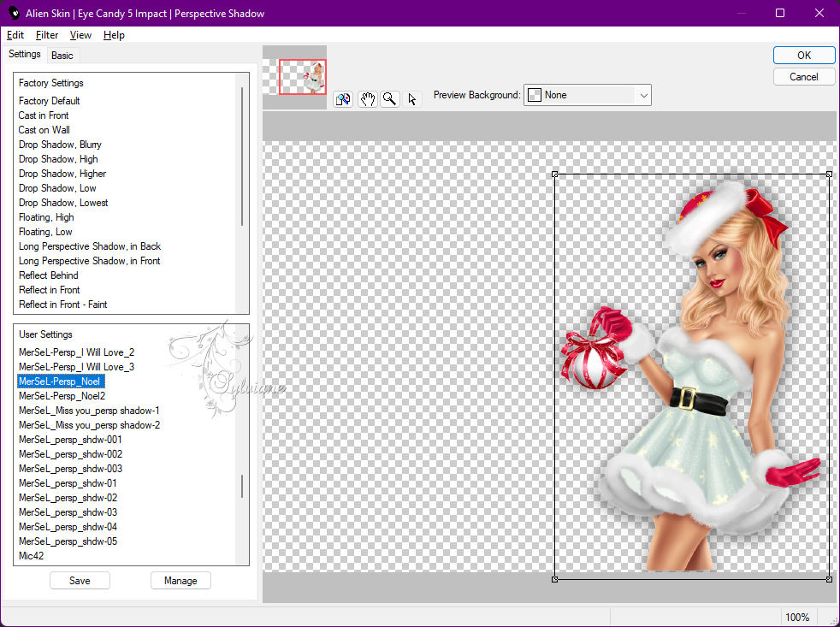Image resolution: width=840 pixels, height=627 pixels.
Task: Select MerSeL_persp_shdw-01 setting
Action: (68, 482)
